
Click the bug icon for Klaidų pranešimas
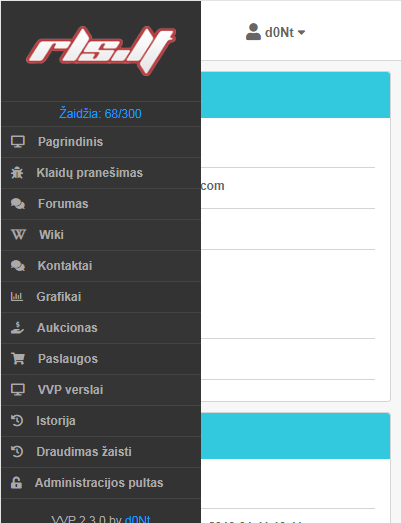coord(17,173)
